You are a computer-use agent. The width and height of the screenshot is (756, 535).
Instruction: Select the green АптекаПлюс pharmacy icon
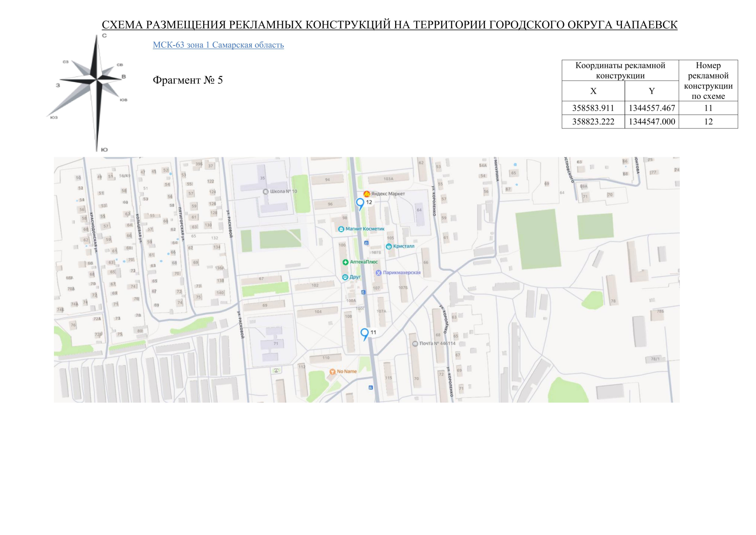pos(345,262)
